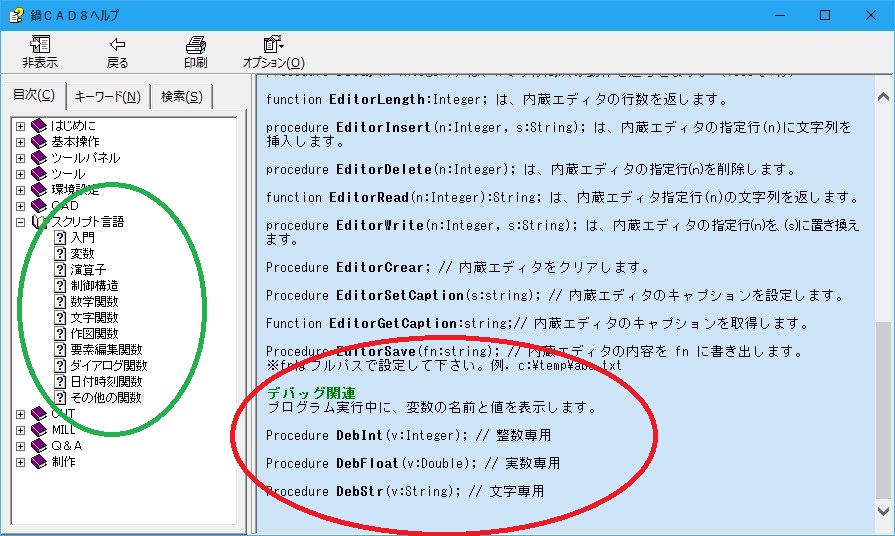Open the 要素編集関数 topic

[107, 349]
